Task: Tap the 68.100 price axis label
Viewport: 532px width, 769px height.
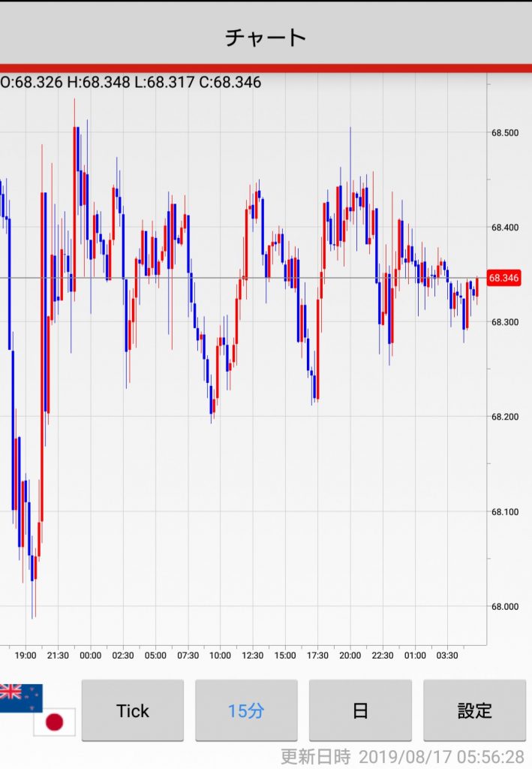Action: point(505,512)
